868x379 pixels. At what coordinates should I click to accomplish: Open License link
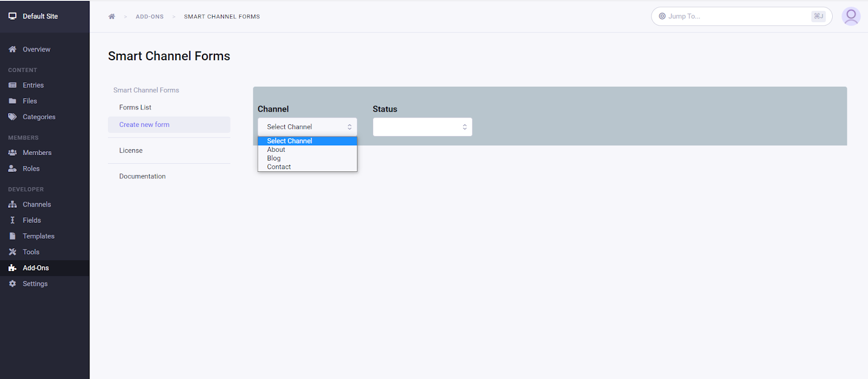click(x=131, y=151)
